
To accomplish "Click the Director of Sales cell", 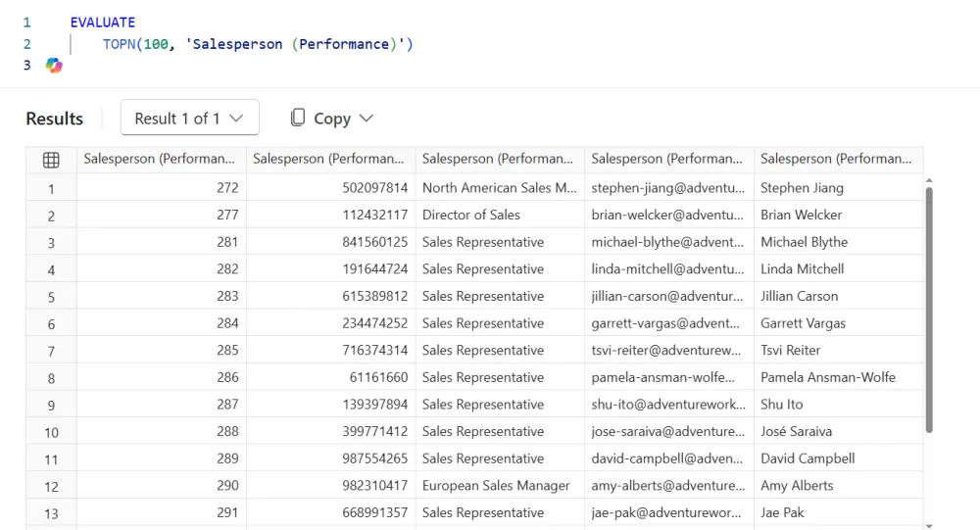I will coord(500,215).
